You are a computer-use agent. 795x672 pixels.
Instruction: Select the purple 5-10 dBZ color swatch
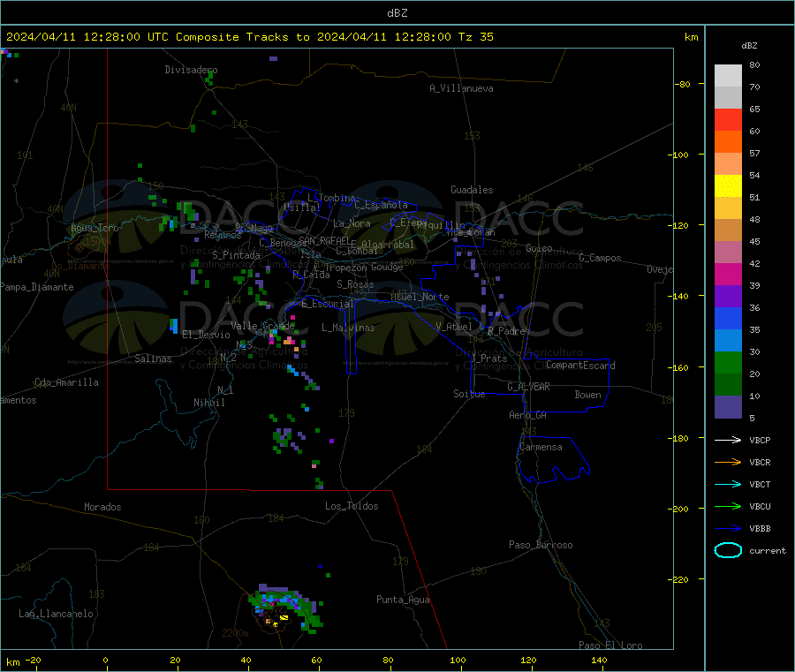pos(728,407)
